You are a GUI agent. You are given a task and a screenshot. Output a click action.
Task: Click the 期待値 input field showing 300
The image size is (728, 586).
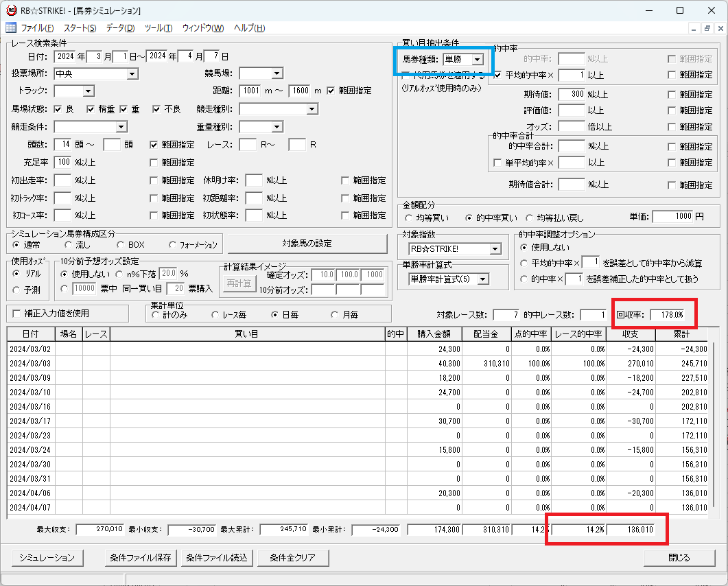click(572, 94)
